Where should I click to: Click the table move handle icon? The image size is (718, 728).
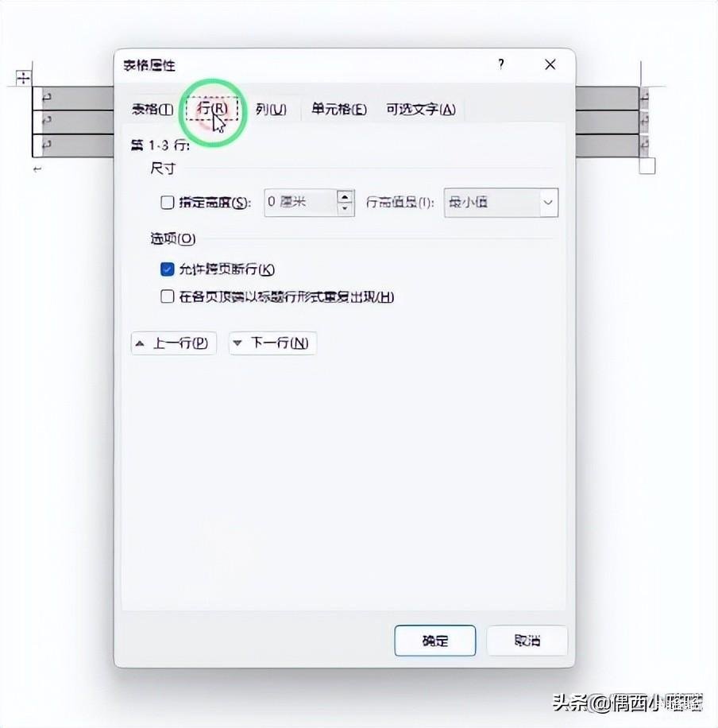[23, 78]
